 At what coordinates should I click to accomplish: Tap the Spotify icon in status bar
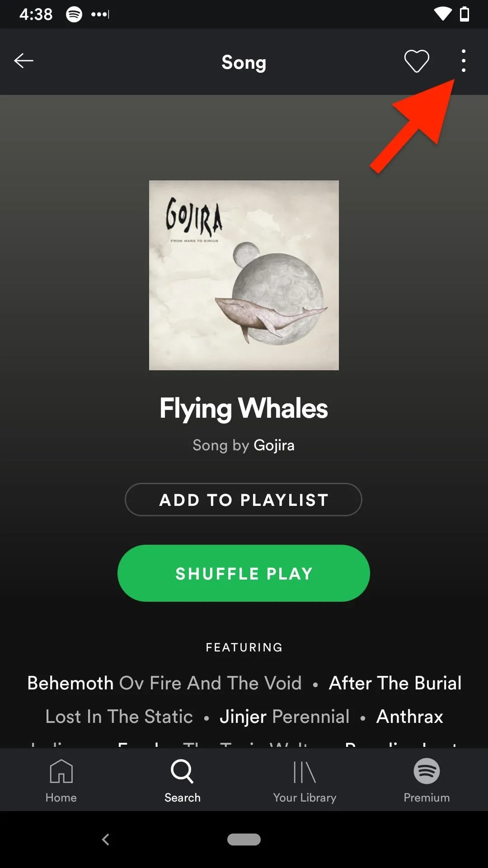point(74,14)
